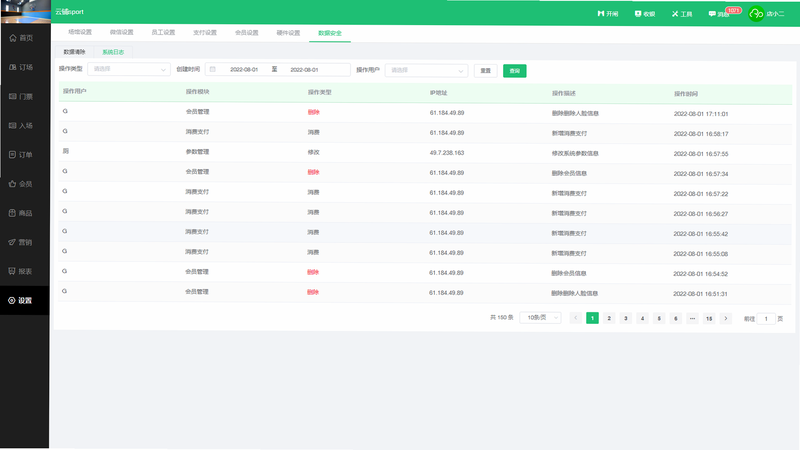Image resolution: width=800 pixels, height=450 pixels.
Task: Click red 删除 in the 17:11:01 row
Action: (x=313, y=112)
